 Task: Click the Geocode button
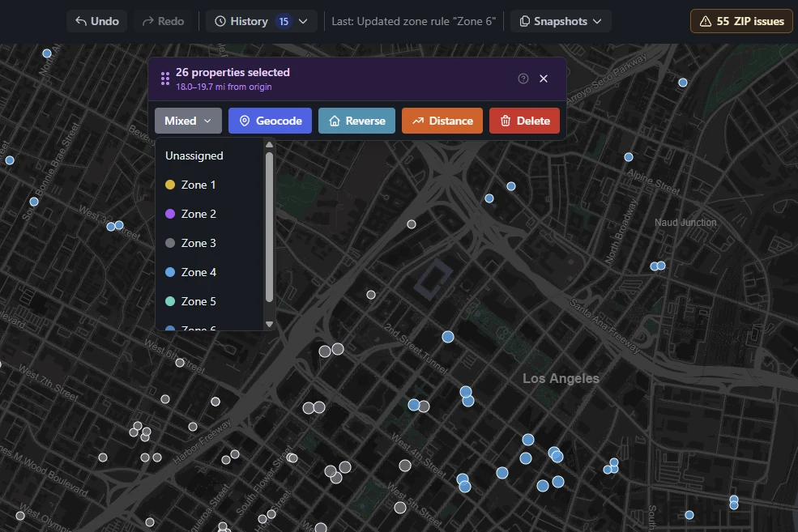pos(270,121)
